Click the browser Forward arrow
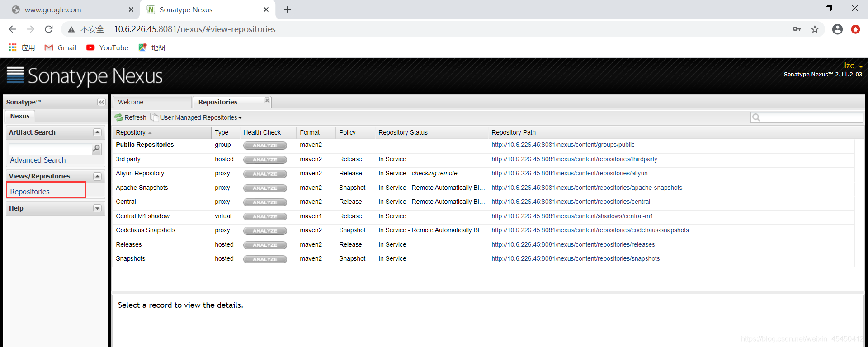The height and width of the screenshot is (347, 868). [30, 29]
